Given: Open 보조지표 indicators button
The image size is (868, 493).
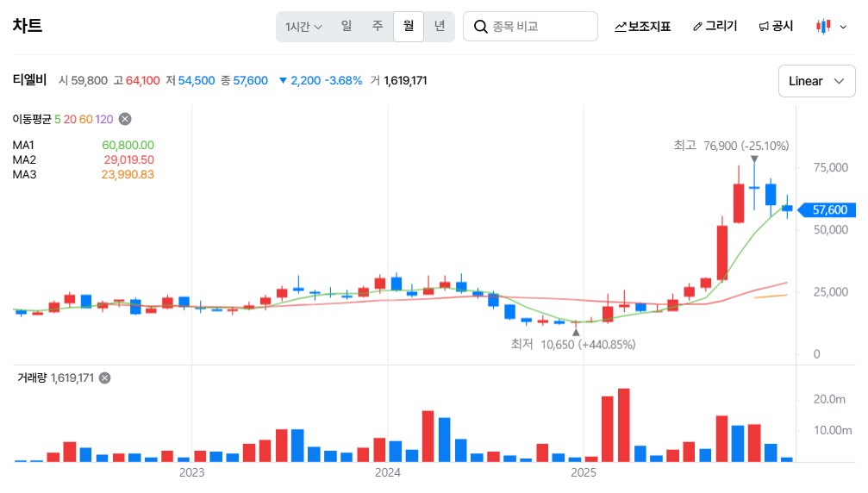Looking at the screenshot, I should coord(643,26).
